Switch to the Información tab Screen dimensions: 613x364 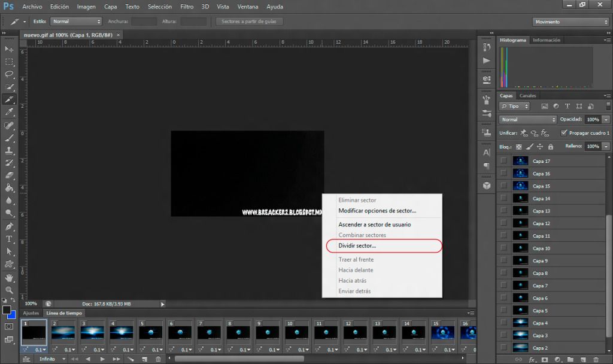[x=546, y=40]
